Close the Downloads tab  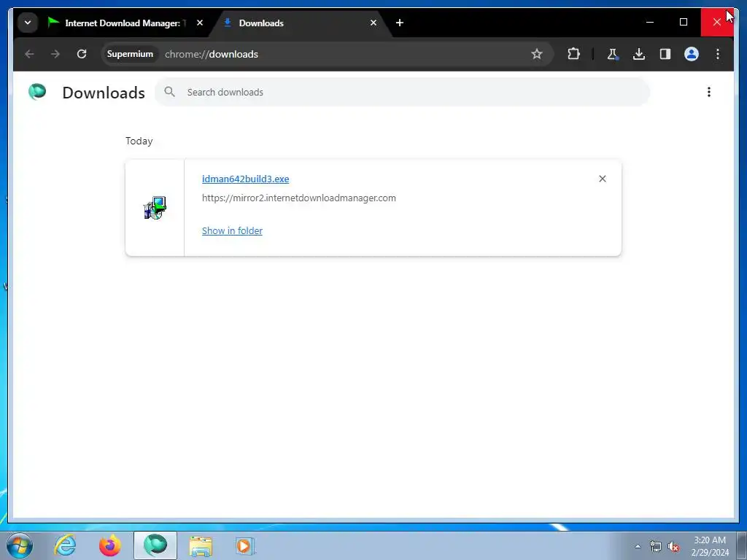click(x=373, y=23)
